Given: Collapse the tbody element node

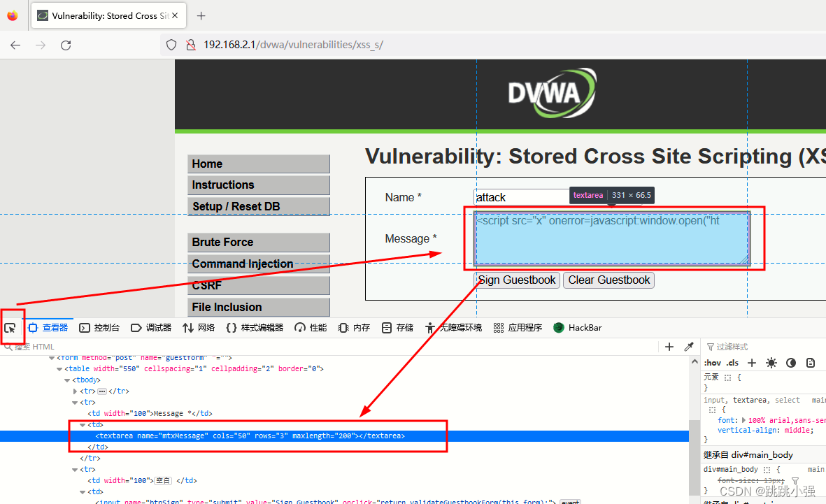Looking at the screenshot, I should click(67, 380).
